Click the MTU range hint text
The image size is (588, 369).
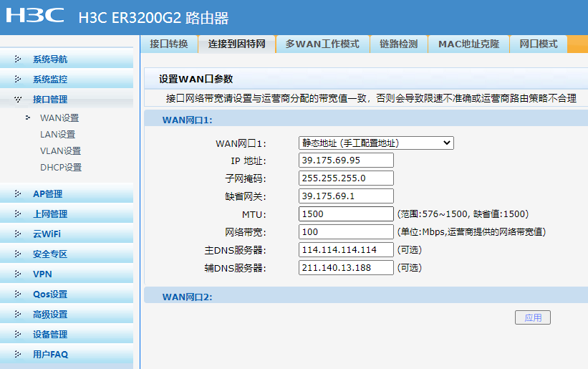tap(463, 214)
